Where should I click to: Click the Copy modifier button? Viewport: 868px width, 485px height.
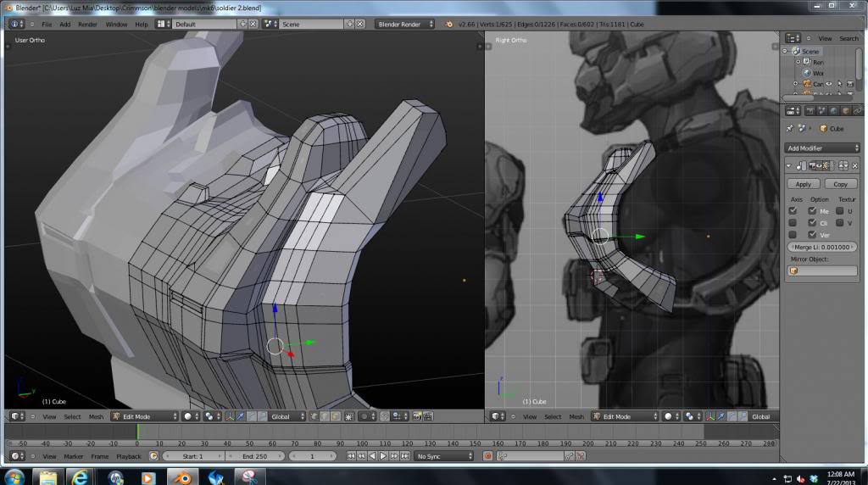click(x=840, y=184)
